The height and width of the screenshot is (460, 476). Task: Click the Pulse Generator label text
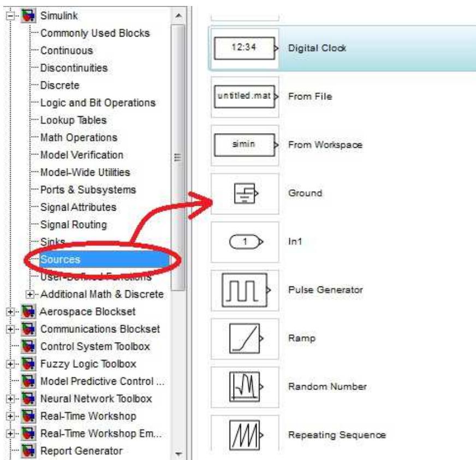325,290
